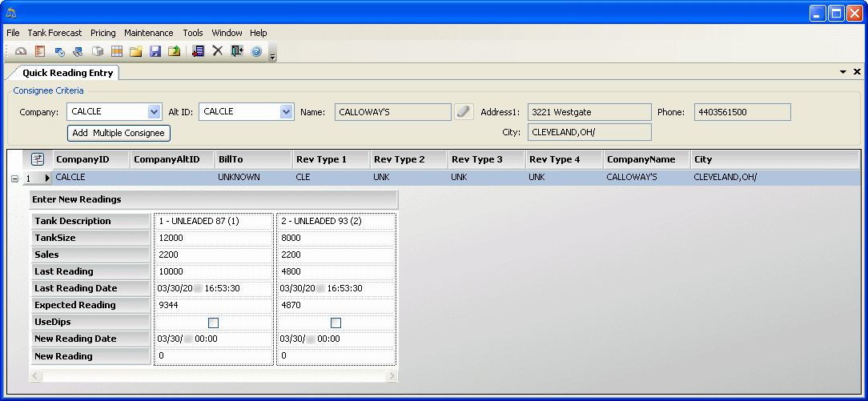Open help with the blue question icon
The image size is (868, 401).
pos(256,51)
